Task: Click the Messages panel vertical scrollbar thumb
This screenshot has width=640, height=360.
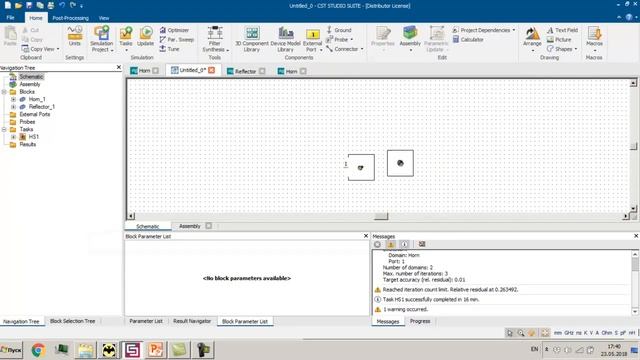Action: coord(635,264)
